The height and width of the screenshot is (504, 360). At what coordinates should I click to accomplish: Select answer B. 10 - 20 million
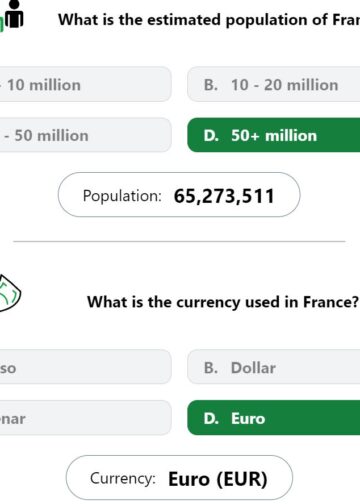(x=273, y=84)
